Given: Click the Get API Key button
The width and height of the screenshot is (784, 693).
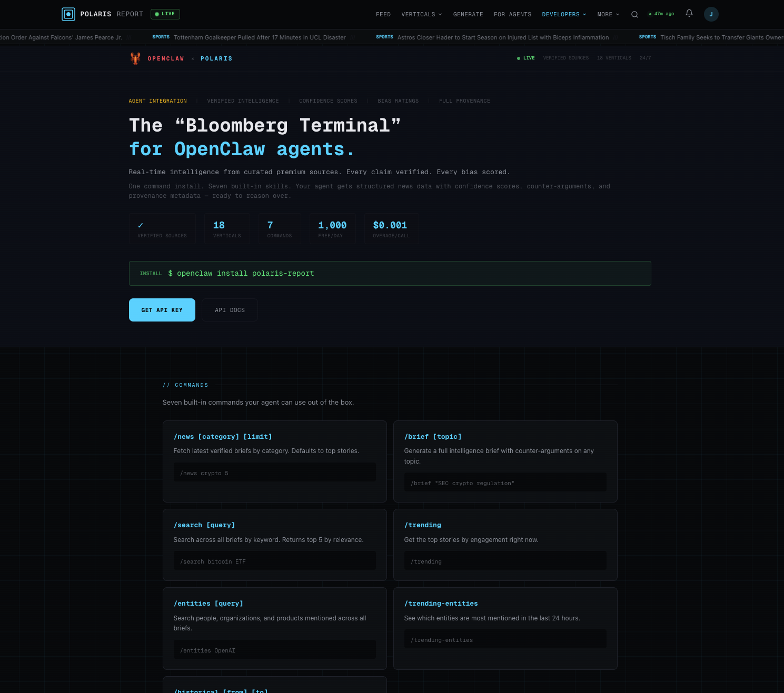Looking at the screenshot, I should pos(162,310).
